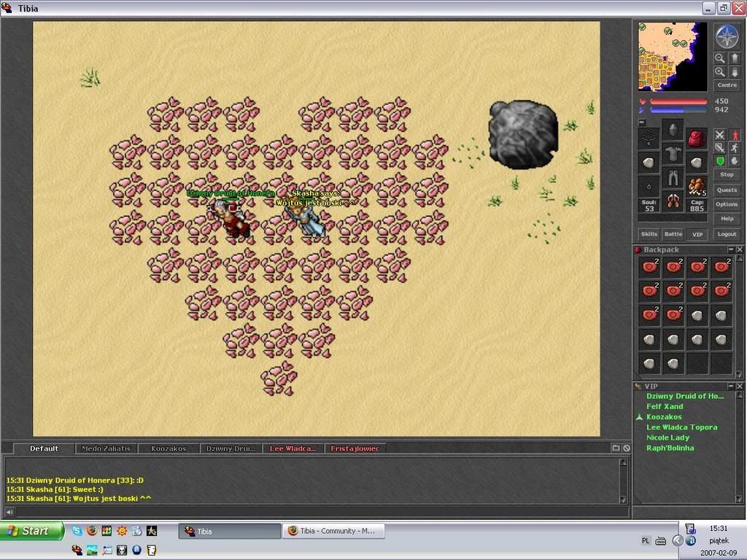Open the Windows Start menu
Screen dimensions: 747x560
[32, 531]
